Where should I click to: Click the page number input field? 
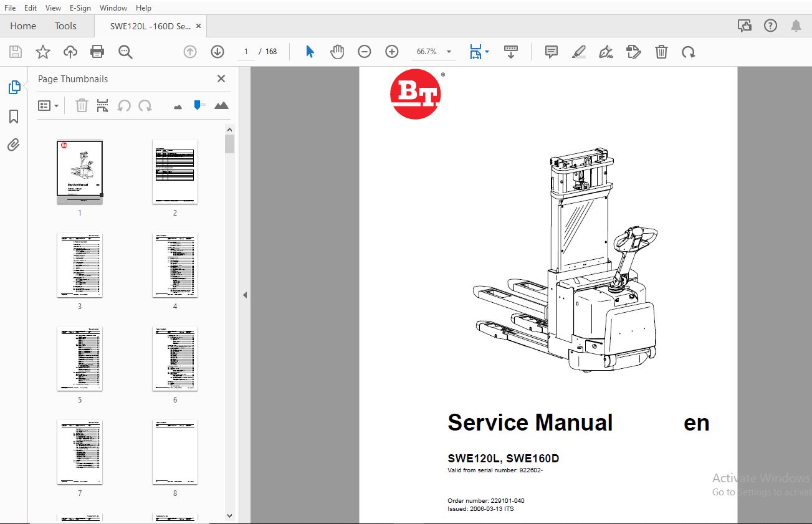(246, 52)
